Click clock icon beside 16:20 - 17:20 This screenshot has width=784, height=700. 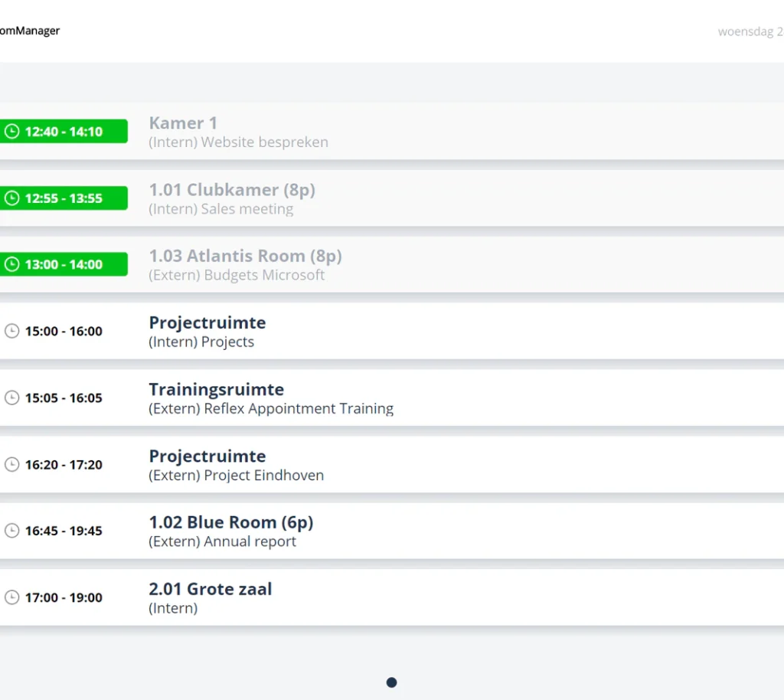[x=12, y=465]
